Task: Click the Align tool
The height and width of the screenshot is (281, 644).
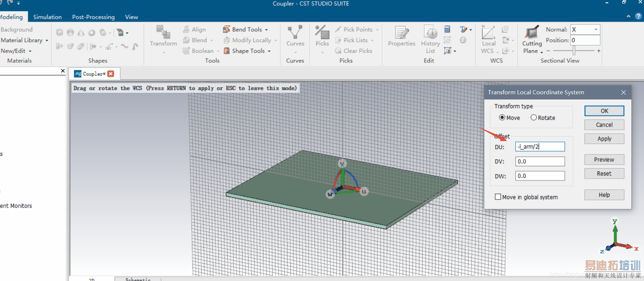Action: pos(195,29)
